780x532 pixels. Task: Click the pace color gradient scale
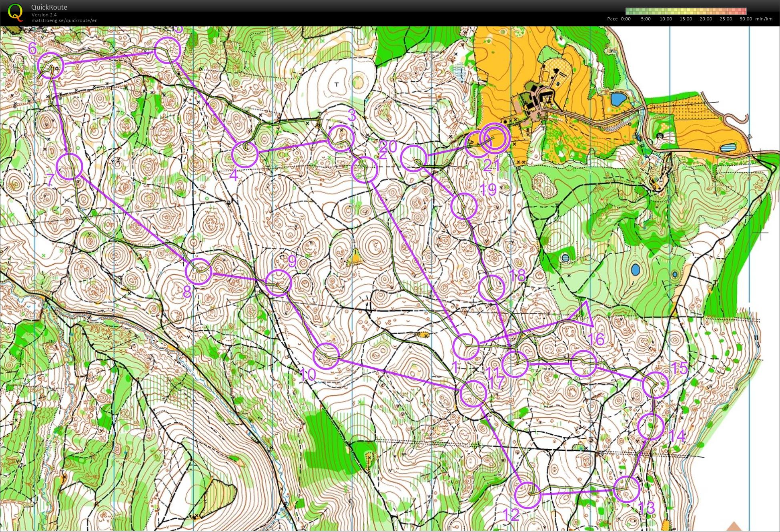[686, 11]
